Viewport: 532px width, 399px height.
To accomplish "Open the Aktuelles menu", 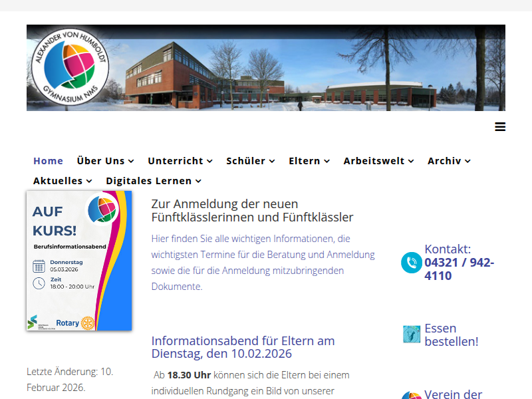I will point(63,181).
